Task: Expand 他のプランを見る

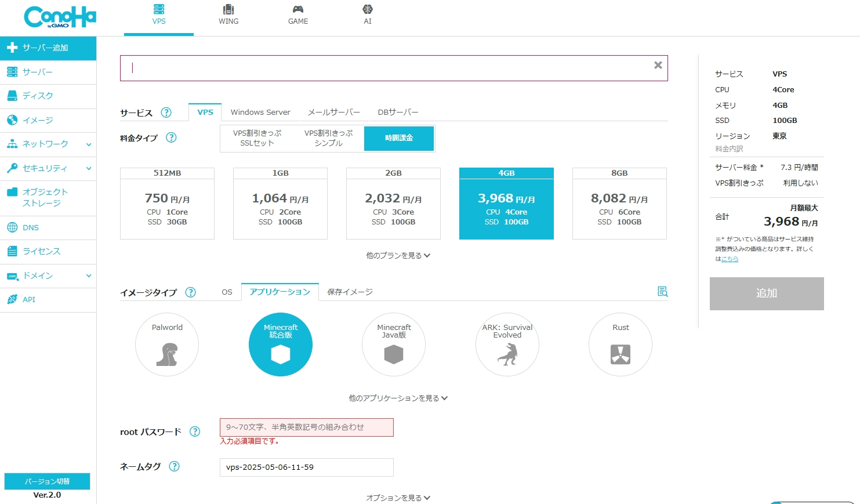Action: pyautogui.click(x=398, y=255)
